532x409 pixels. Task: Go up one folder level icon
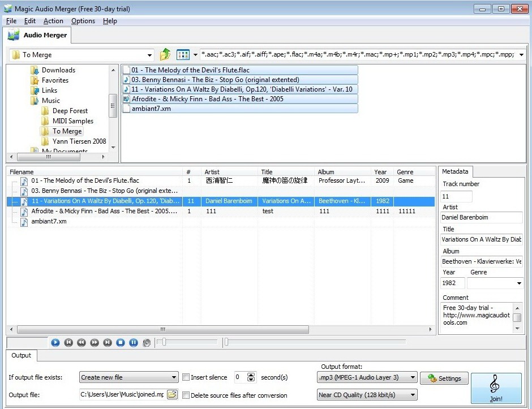point(165,54)
